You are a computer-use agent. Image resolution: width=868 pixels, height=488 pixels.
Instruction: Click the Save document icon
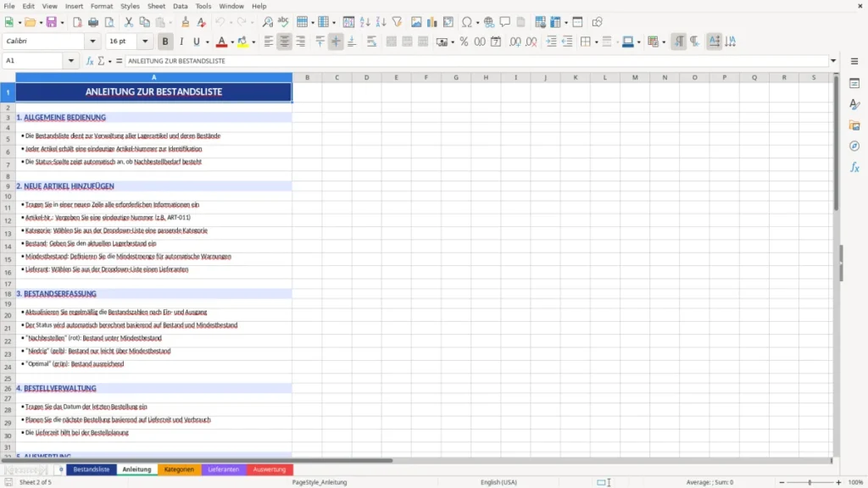click(x=52, y=22)
